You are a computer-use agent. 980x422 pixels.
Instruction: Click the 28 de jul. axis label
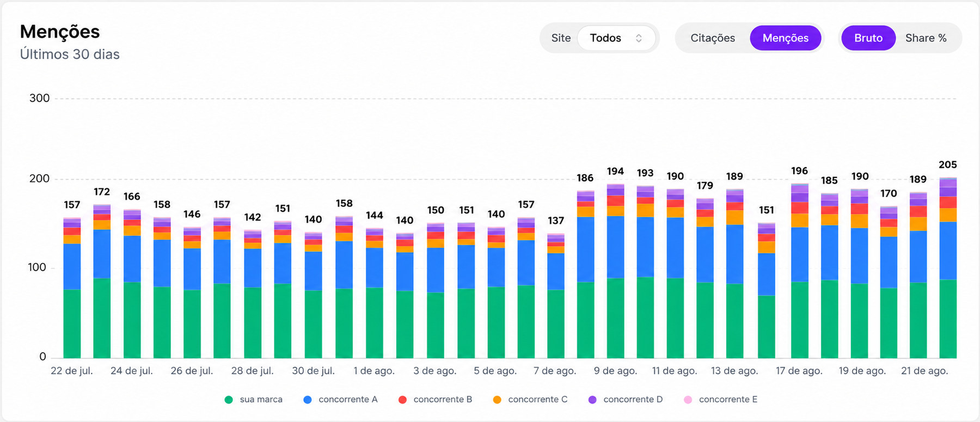[253, 371]
